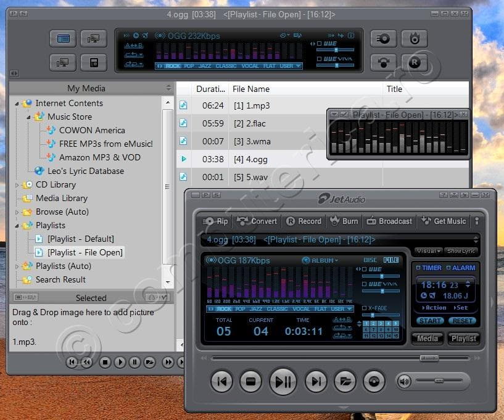Click the timer Set link
The image size is (504, 420).
(461, 308)
